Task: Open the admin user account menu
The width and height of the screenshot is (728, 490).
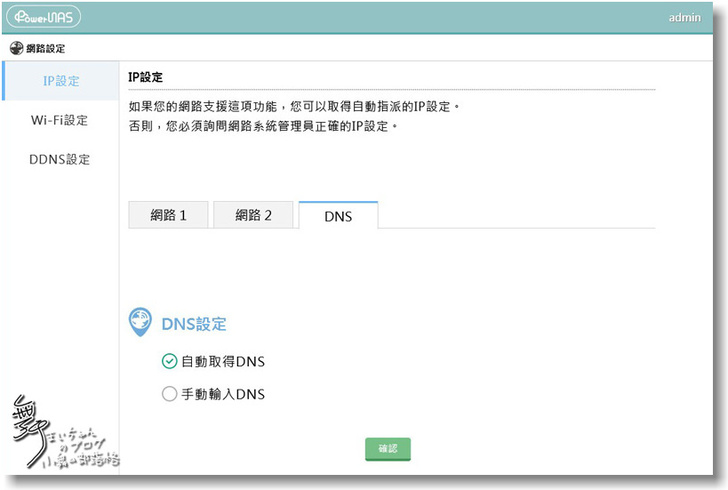Action: coord(683,18)
